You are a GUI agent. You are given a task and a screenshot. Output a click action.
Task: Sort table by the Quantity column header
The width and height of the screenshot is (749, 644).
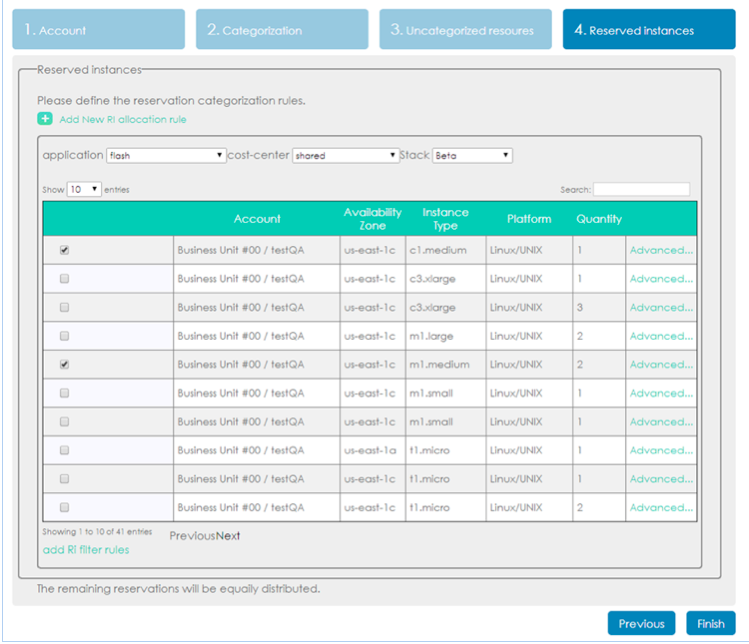click(598, 219)
